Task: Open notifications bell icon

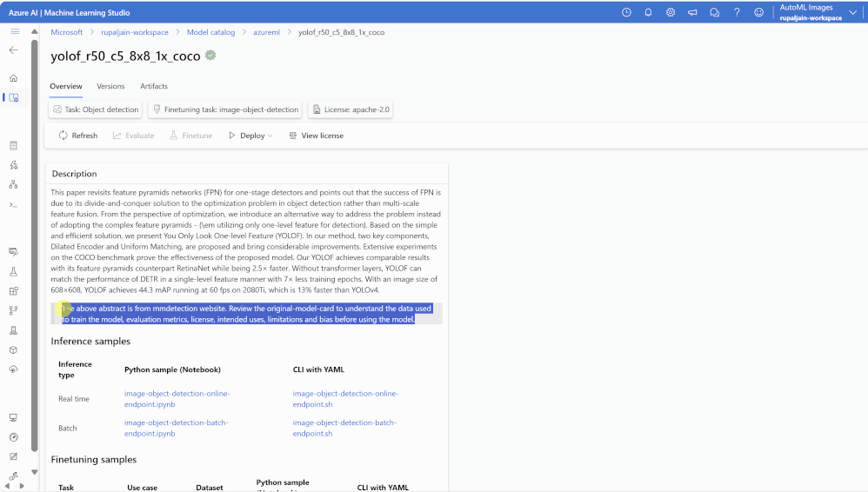Action: tap(648, 12)
